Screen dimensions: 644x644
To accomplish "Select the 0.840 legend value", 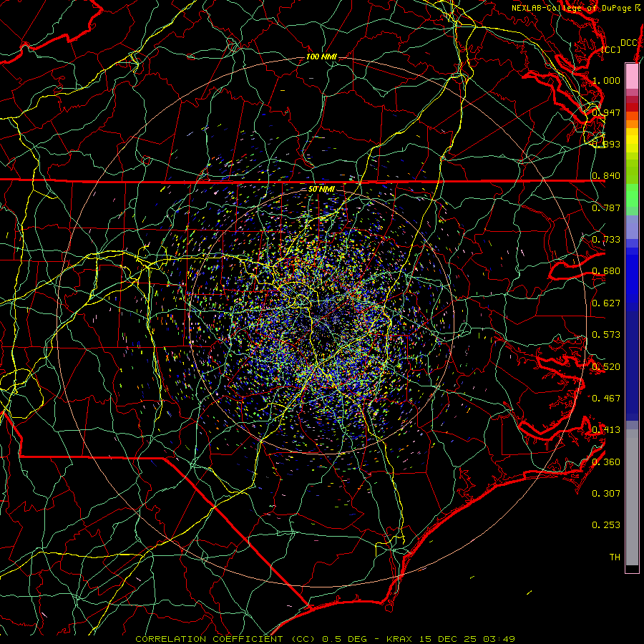I will (606, 176).
